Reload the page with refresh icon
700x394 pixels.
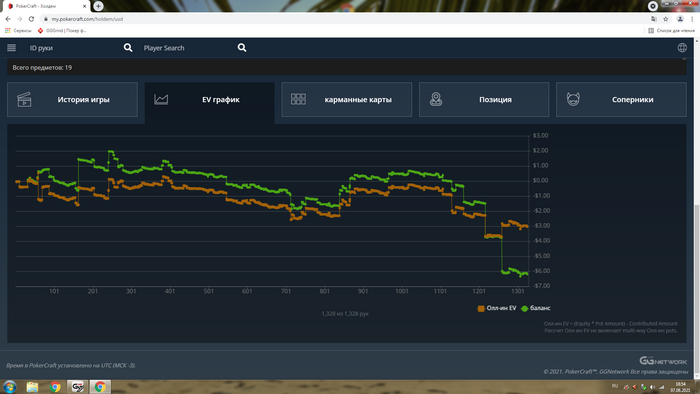click(x=31, y=19)
